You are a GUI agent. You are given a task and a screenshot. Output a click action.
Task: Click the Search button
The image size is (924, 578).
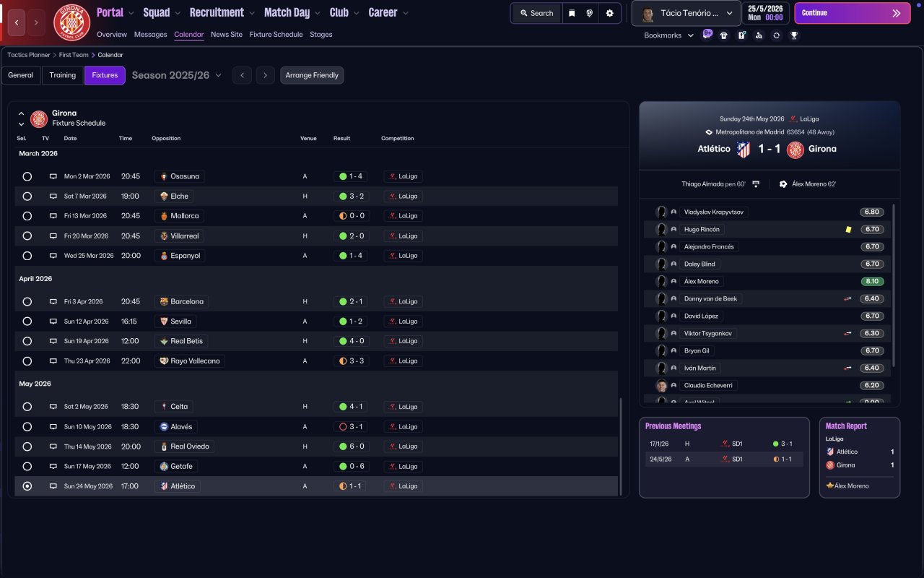[x=536, y=13]
